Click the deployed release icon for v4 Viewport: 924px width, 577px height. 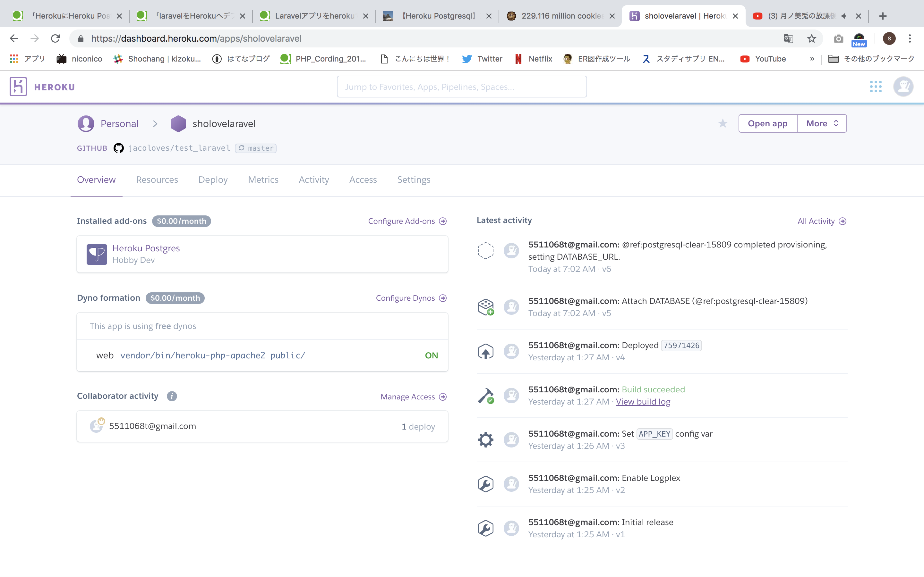pos(486,351)
